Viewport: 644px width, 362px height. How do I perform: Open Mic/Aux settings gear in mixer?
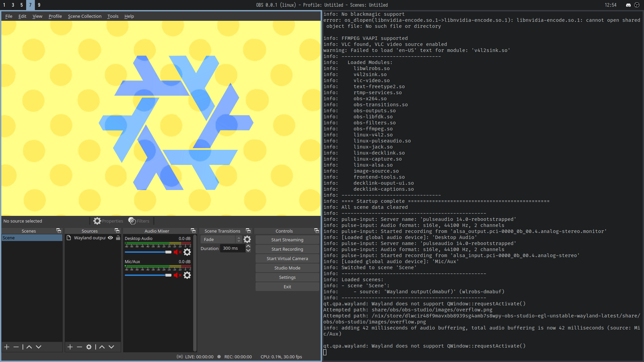pyautogui.click(x=187, y=275)
